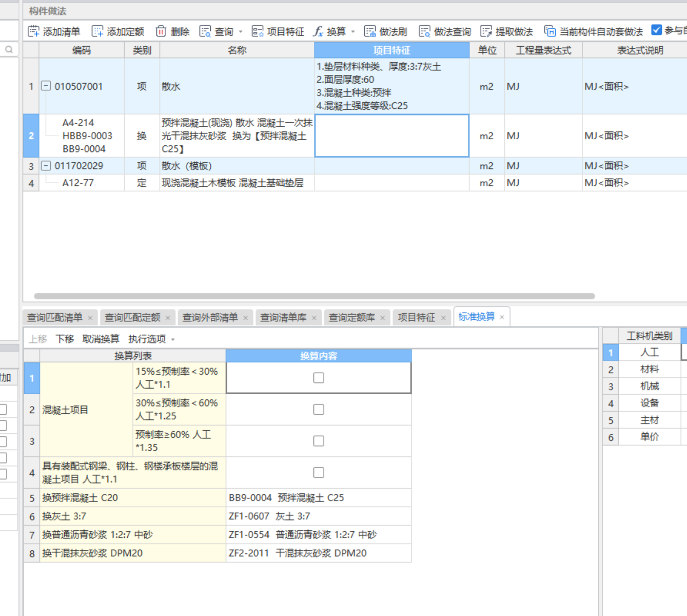
Task: Switch to the 查询清单库 tab
Action: coord(283,318)
